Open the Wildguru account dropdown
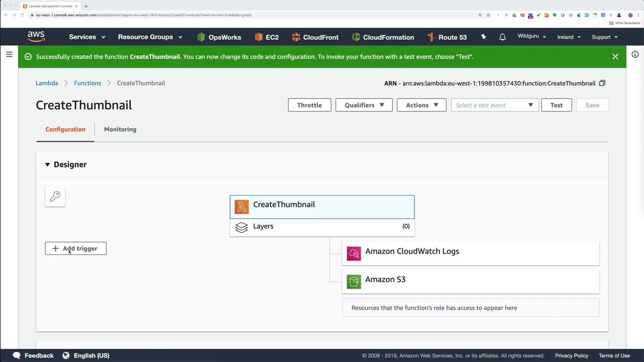The width and height of the screenshot is (644, 362). click(532, 37)
